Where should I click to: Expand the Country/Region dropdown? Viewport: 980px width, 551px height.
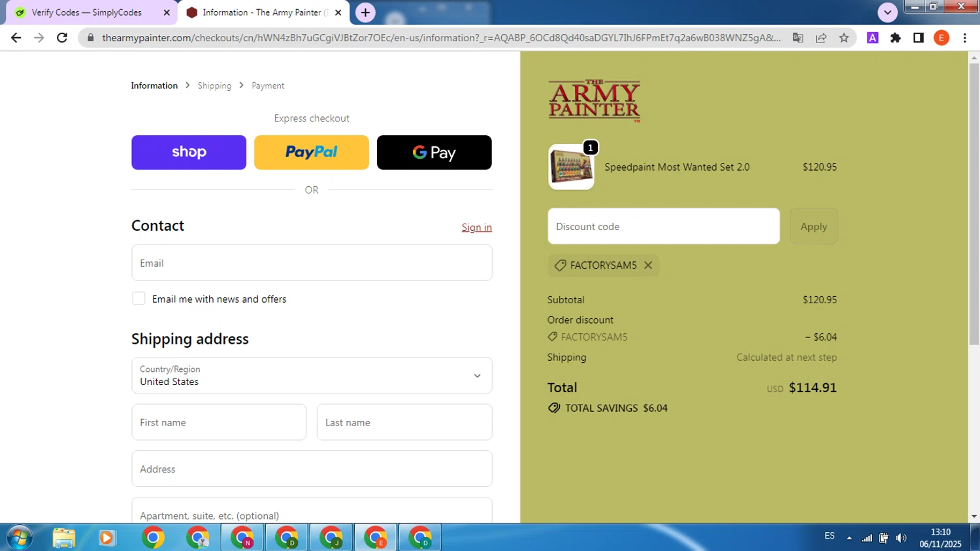tap(312, 375)
